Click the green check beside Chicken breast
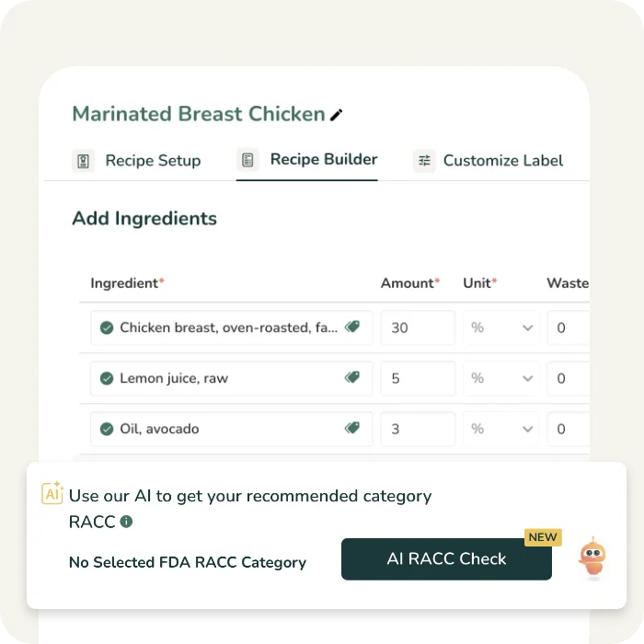 tap(107, 328)
